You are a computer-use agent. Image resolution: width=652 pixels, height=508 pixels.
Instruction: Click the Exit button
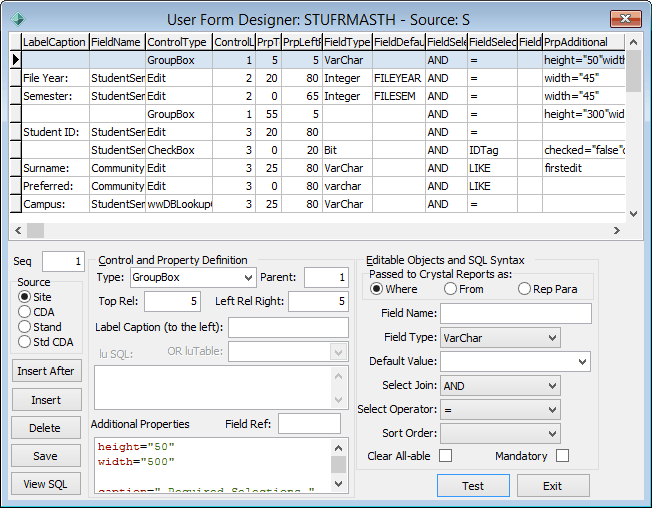click(x=553, y=486)
